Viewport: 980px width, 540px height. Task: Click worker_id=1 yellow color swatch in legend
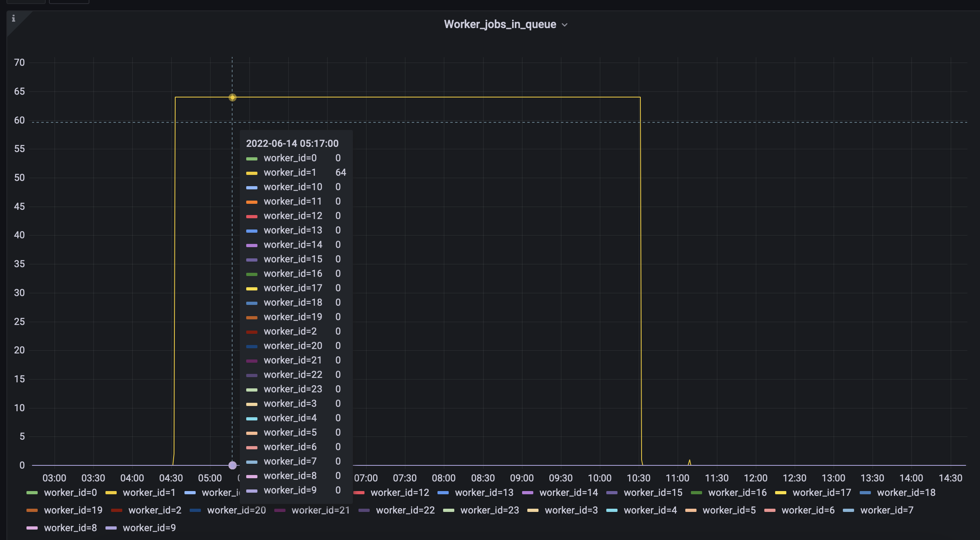pos(111,492)
